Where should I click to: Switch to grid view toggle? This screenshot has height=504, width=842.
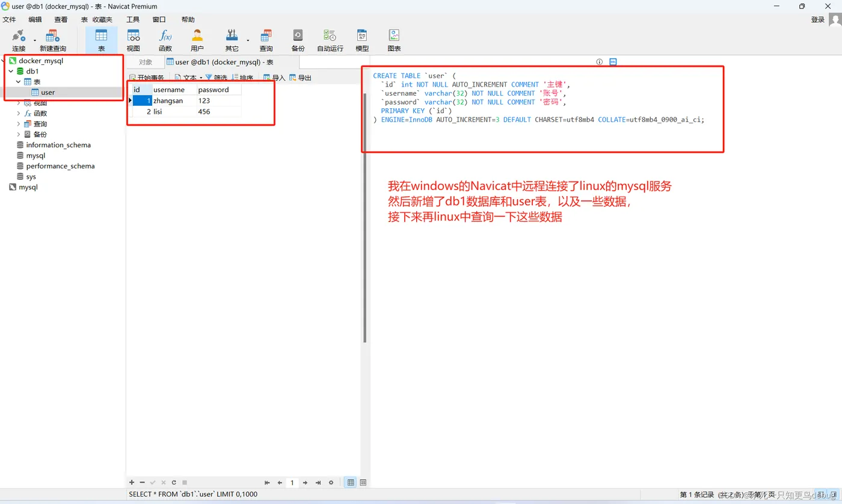[351, 482]
